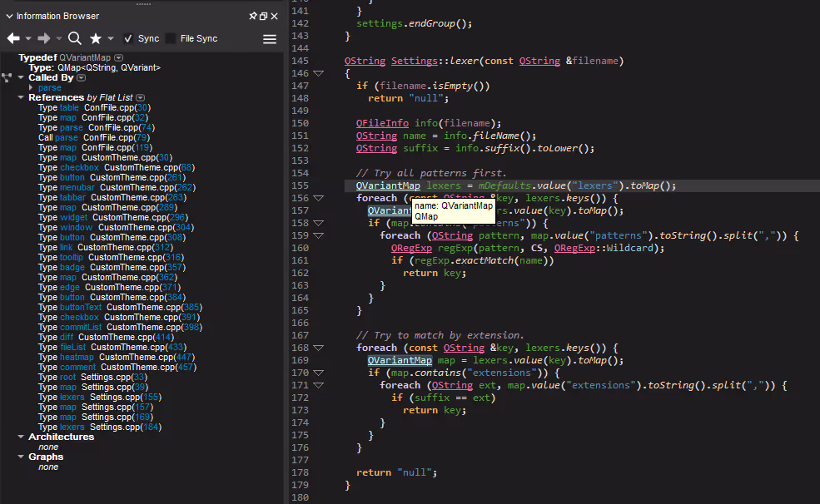Open reference Call parse ConfFile.cpp(79)

point(94,137)
